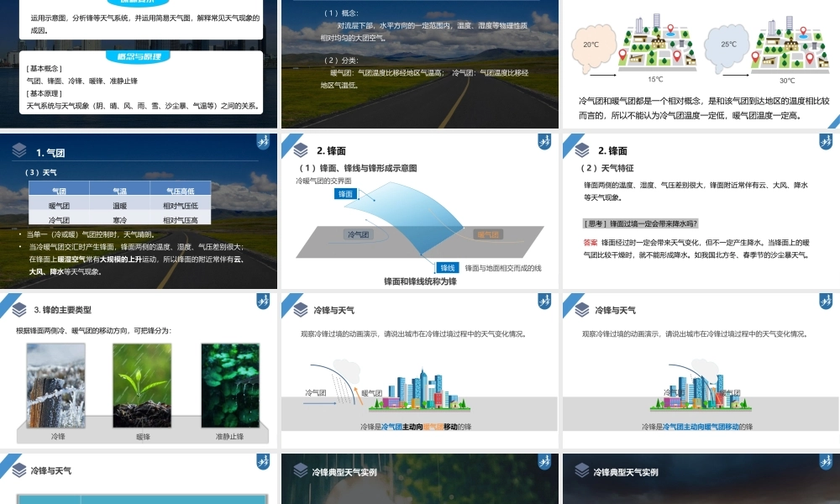
Task: Click the blue 锋面 label tag on the diagram
Action: 346,193
